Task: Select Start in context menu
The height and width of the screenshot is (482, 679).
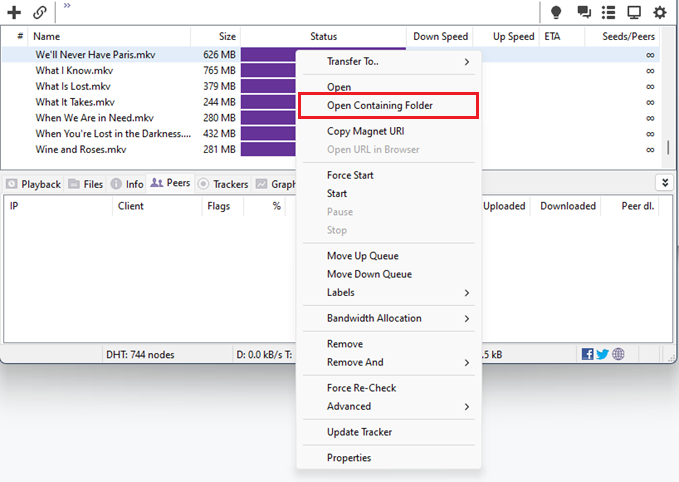Action: click(389, 194)
